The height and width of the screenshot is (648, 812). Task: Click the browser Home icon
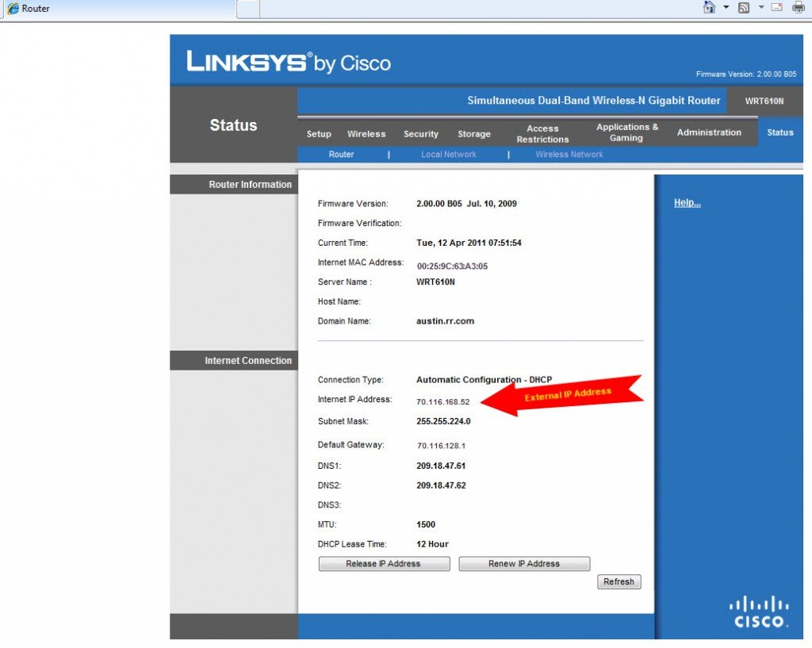point(709,7)
